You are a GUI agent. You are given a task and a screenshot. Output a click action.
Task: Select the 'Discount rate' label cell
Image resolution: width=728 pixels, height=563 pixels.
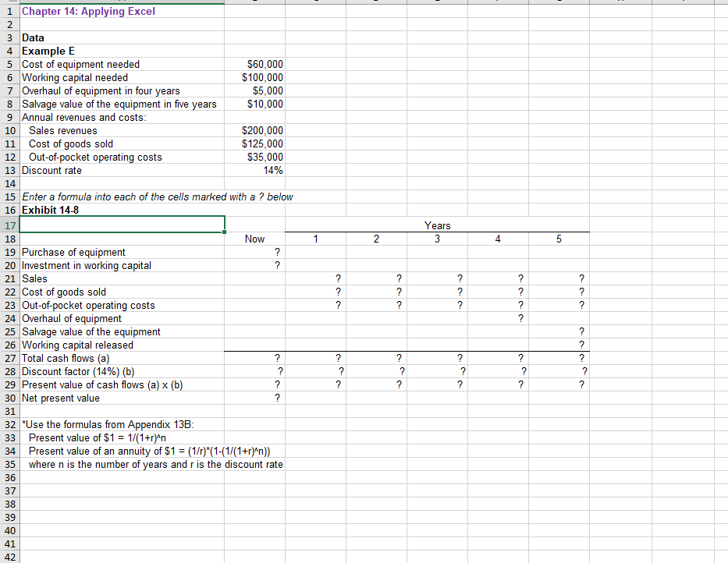(x=123, y=170)
